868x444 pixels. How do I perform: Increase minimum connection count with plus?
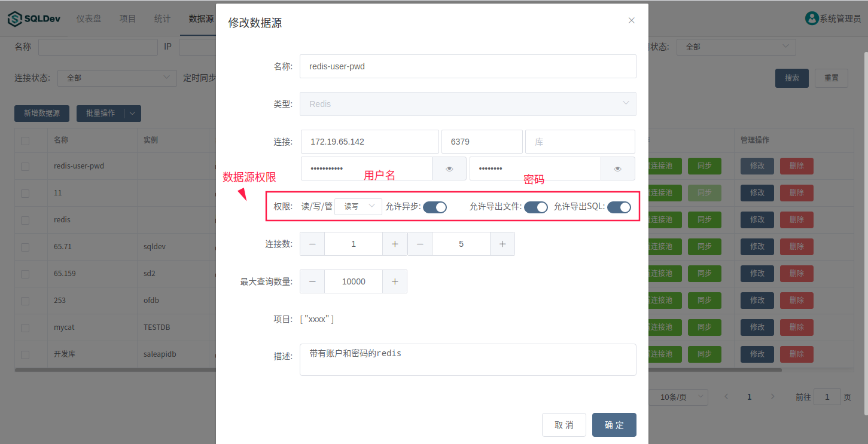[x=395, y=244]
